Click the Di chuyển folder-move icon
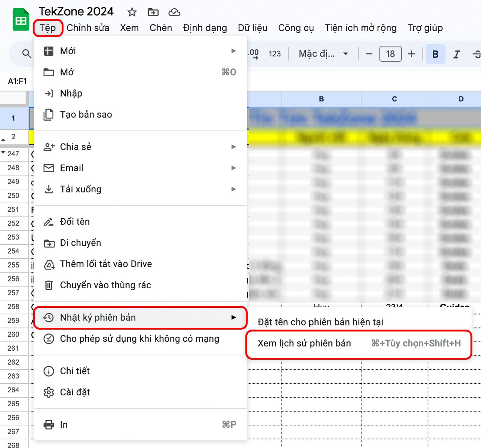 coord(49,244)
